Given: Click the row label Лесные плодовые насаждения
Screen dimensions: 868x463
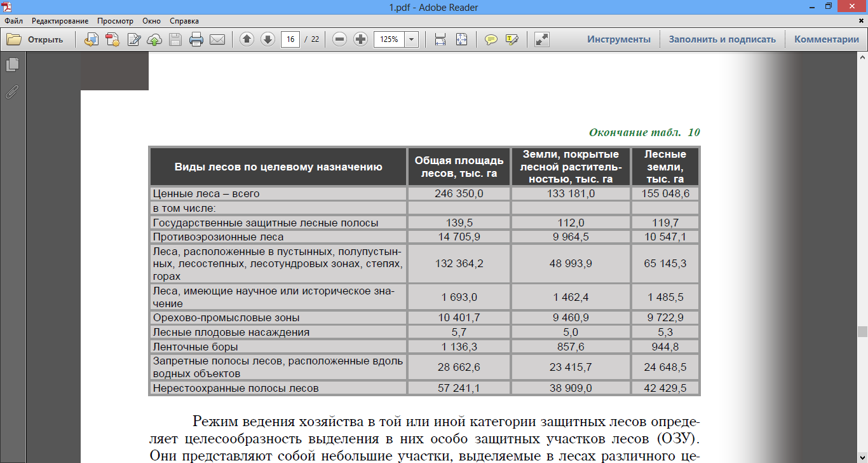Looking at the screenshot, I should [x=231, y=332].
